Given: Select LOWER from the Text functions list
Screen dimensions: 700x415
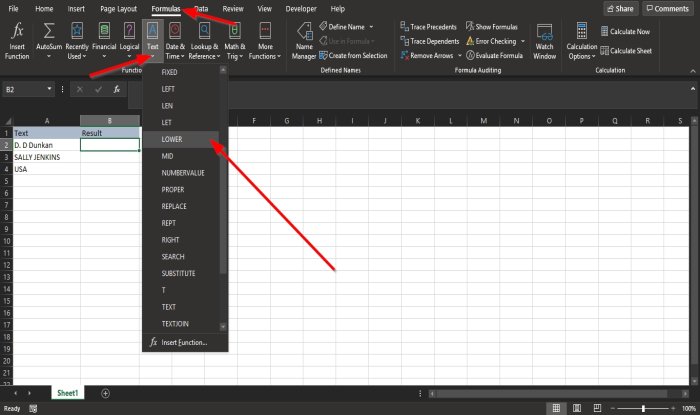Looking at the screenshot, I should (x=181, y=139).
